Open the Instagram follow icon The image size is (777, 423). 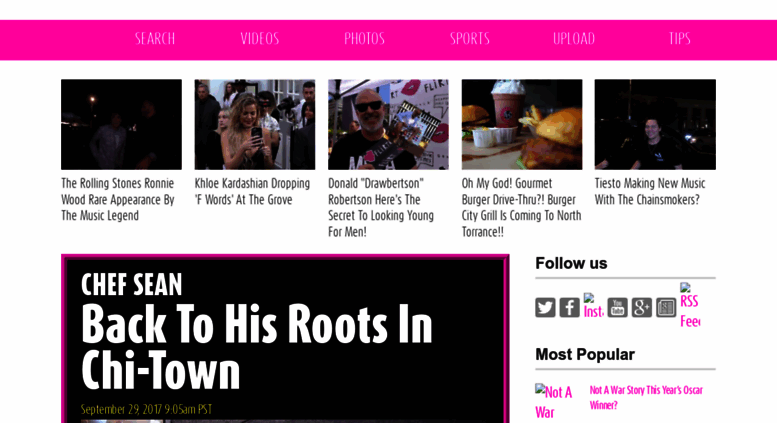594,306
